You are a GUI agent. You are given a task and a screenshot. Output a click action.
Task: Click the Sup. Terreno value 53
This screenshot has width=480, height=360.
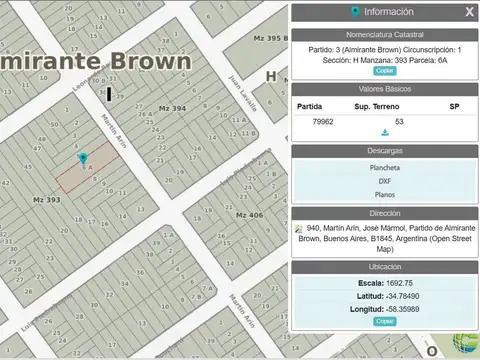point(399,122)
